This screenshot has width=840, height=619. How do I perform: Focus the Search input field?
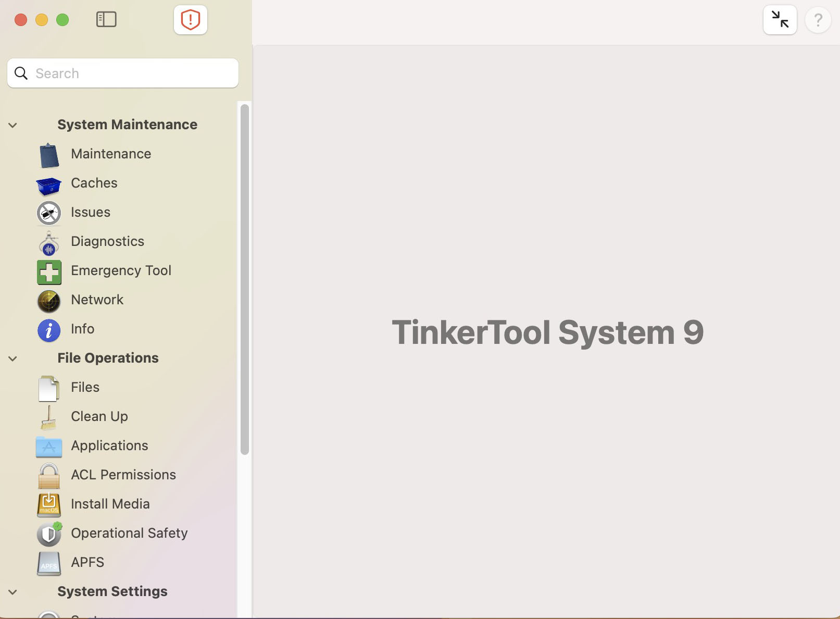pos(123,73)
